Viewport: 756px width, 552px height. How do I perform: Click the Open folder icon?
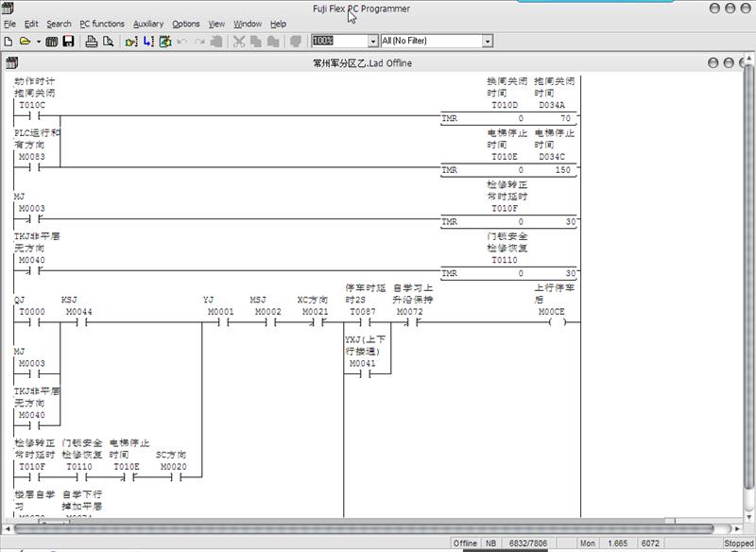click(x=24, y=42)
